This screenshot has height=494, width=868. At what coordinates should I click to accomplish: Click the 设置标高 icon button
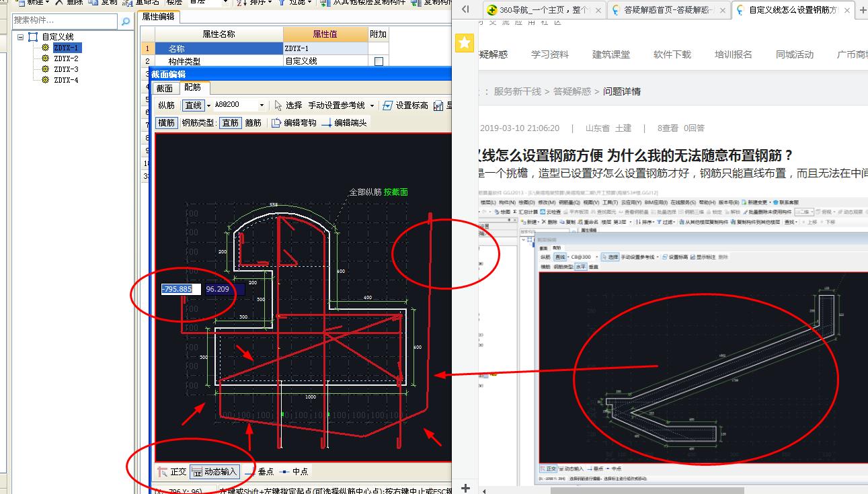coord(405,106)
